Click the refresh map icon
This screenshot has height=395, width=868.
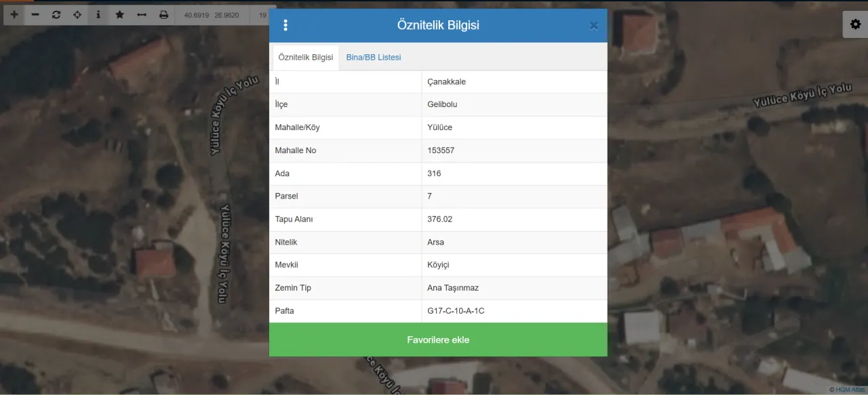click(x=56, y=14)
